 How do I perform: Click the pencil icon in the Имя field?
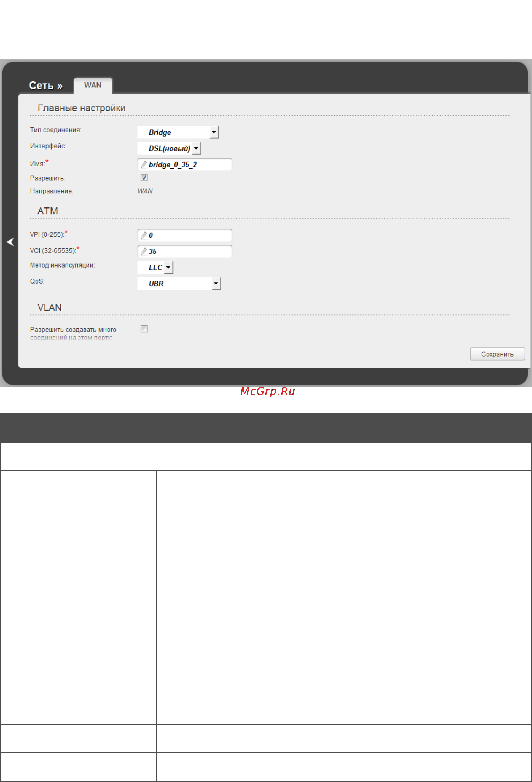coord(144,165)
